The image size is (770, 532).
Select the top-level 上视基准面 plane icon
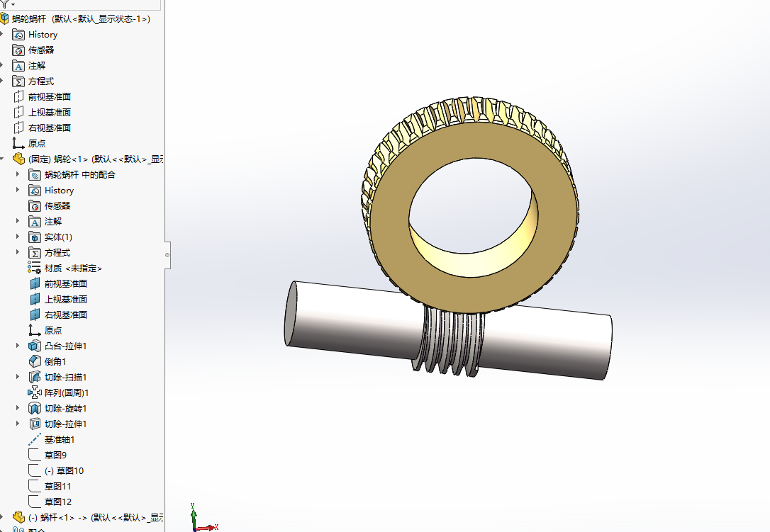click(x=18, y=113)
